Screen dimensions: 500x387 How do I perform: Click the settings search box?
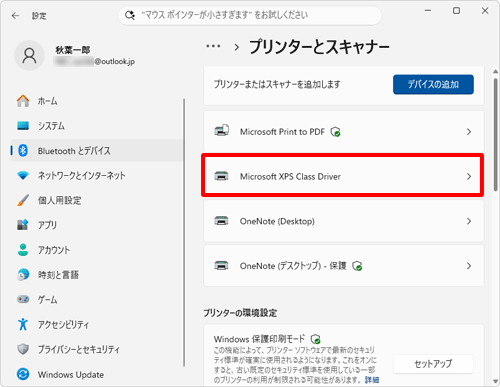coord(250,15)
